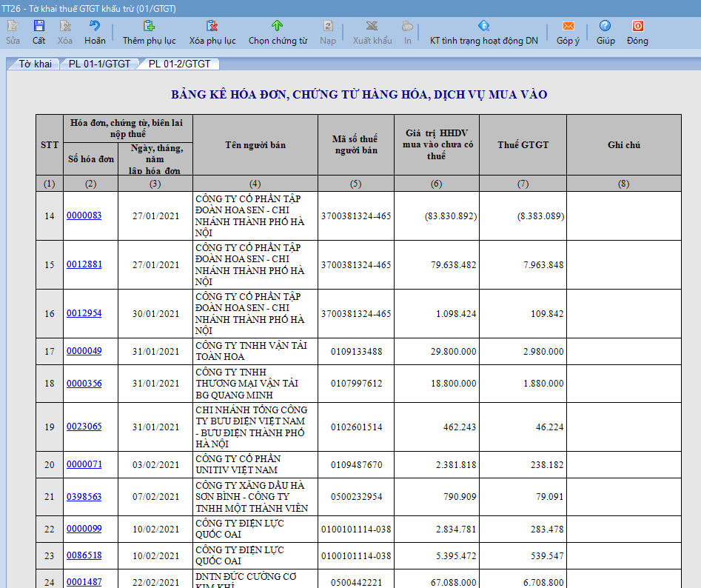Click the Xuất khẩu export icon
The image size is (701, 588).
[x=372, y=26]
